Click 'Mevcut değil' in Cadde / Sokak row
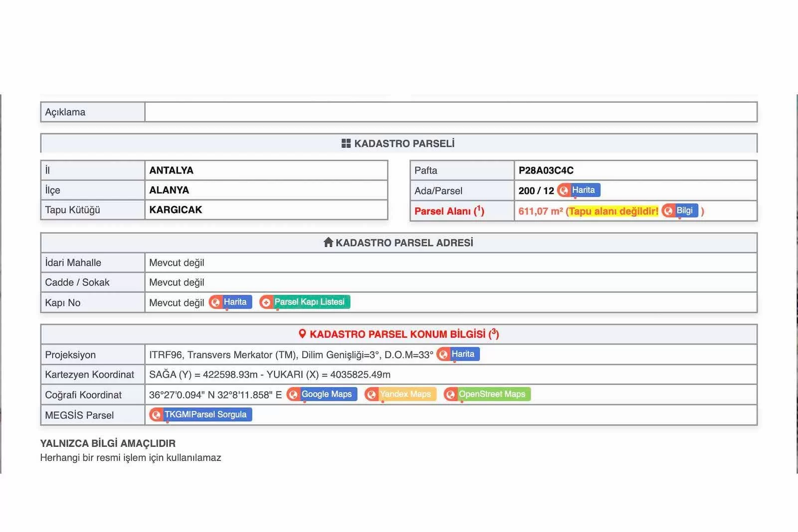This screenshot has height=532, width=798. (x=177, y=283)
